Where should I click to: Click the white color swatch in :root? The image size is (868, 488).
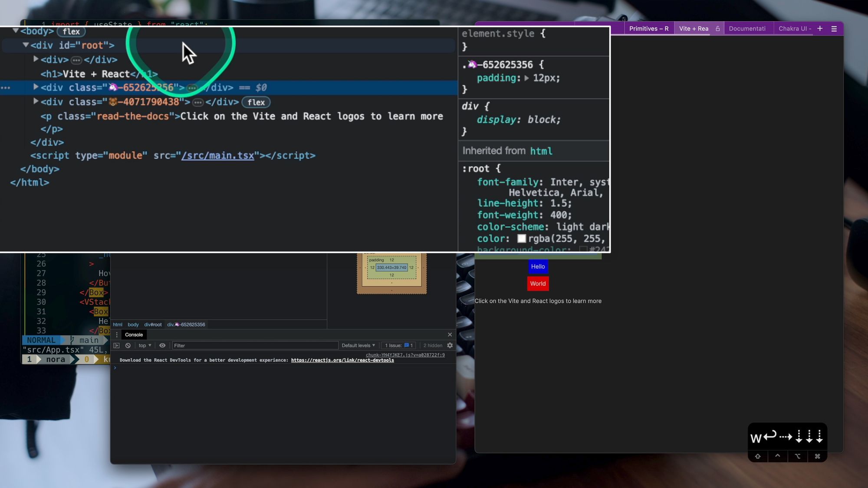pos(522,239)
